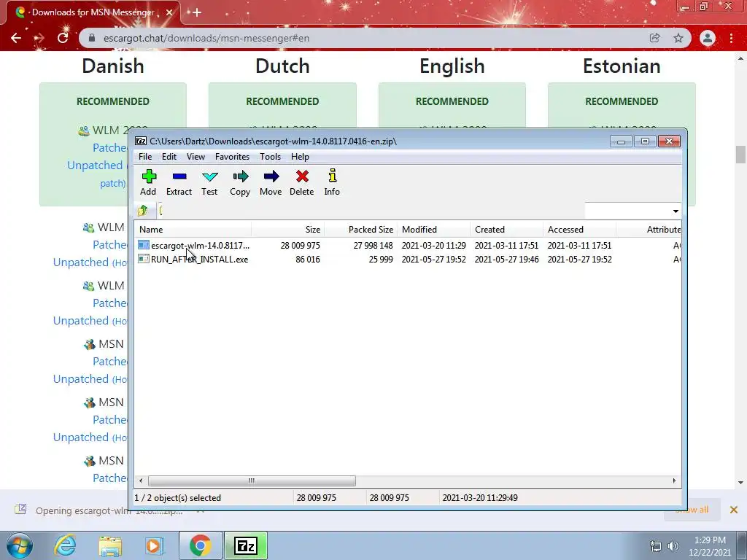Open the Help menu in 7-Zip
The height and width of the screenshot is (560, 747).
[x=300, y=157]
